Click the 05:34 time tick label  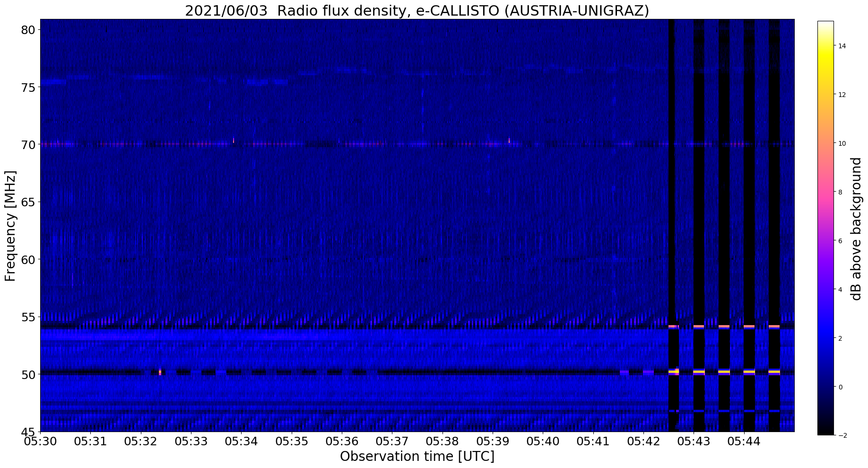[x=241, y=442]
